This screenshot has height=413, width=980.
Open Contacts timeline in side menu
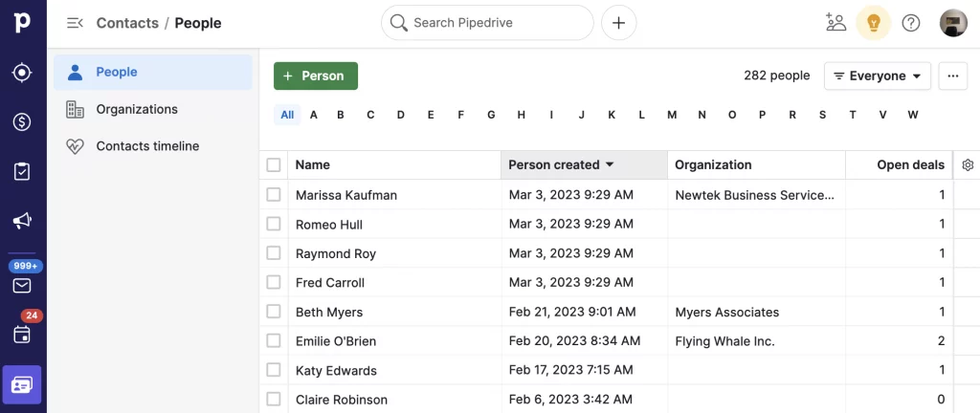[x=147, y=146]
